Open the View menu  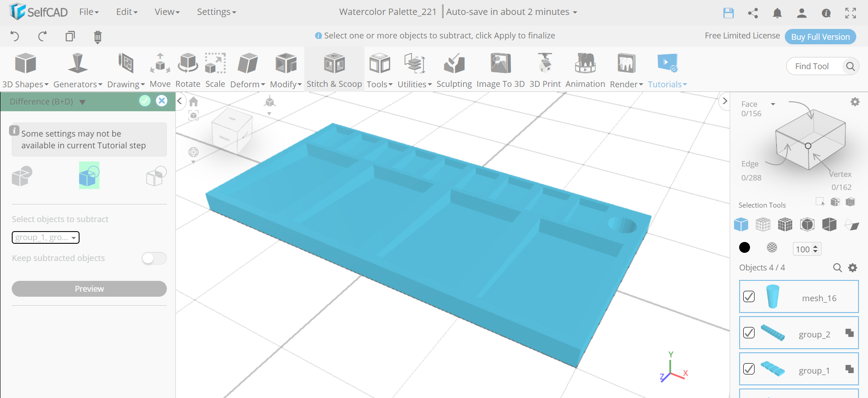[167, 12]
